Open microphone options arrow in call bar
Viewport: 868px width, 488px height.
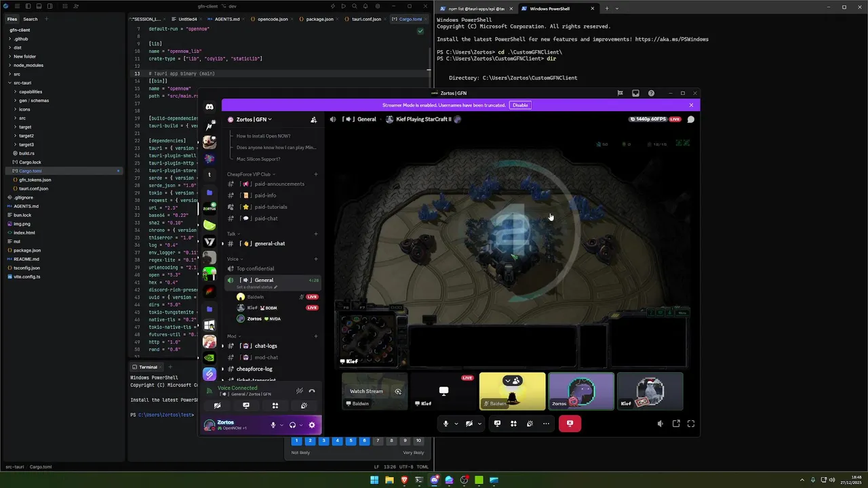456,424
